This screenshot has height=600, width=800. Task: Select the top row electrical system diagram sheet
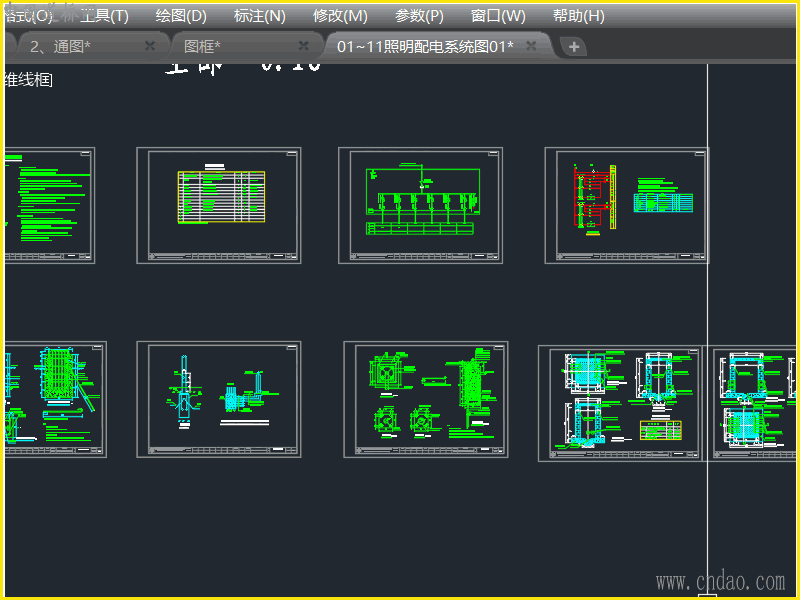click(420, 205)
